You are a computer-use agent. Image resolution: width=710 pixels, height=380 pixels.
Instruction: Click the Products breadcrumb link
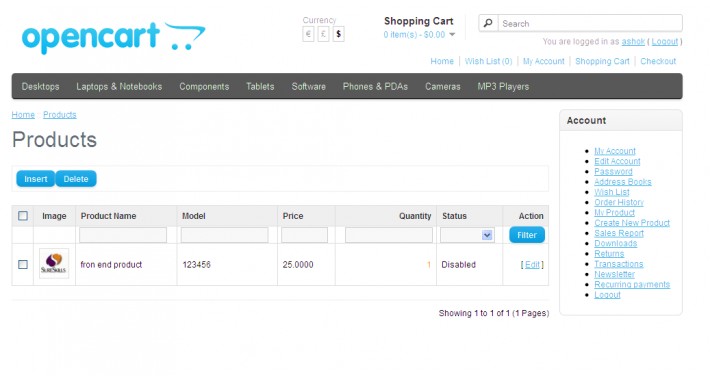coord(60,115)
